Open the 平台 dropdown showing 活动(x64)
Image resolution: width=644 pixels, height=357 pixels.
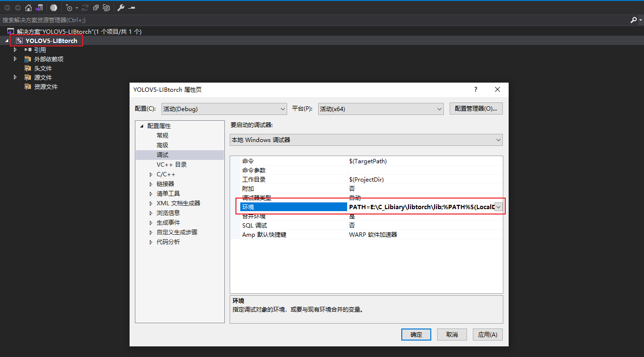coord(381,109)
